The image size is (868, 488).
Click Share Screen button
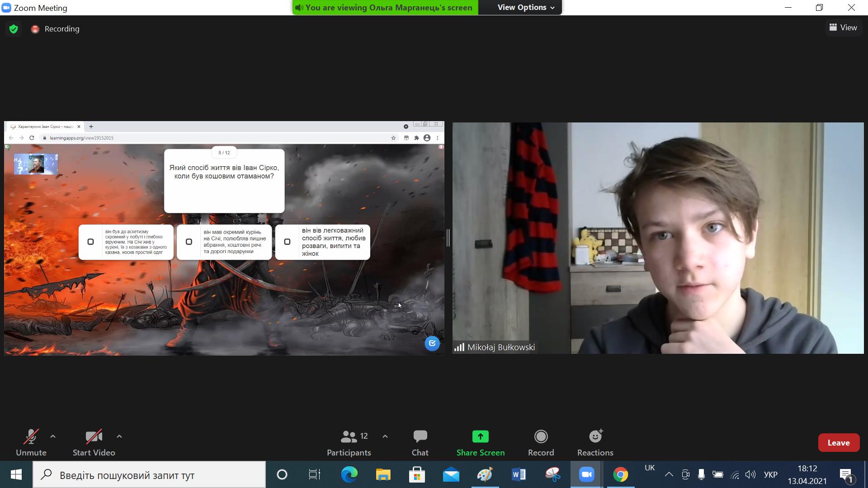click(480, 443)
